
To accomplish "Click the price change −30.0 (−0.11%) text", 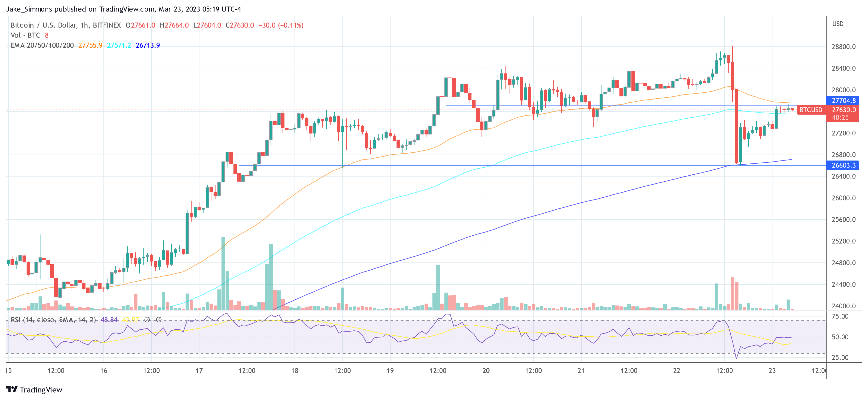I will pos(281,25).
